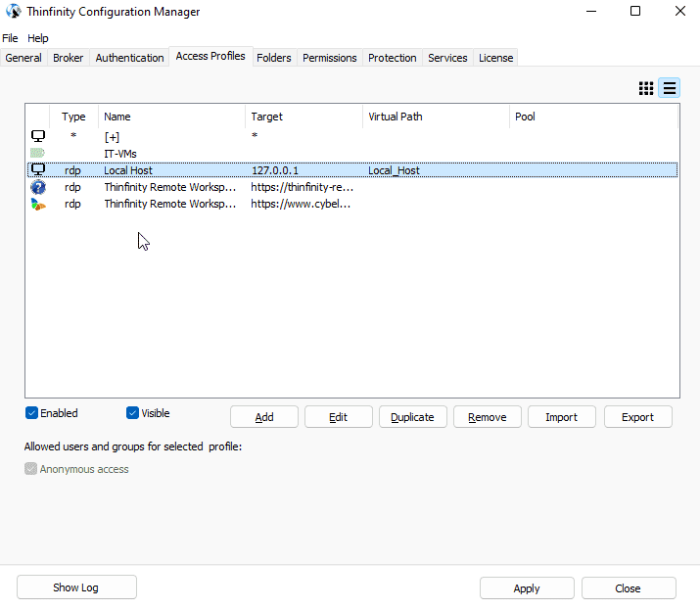Screen dimensions: 700x610
Task: Sort by the Type column header
Action: (73, 117)
